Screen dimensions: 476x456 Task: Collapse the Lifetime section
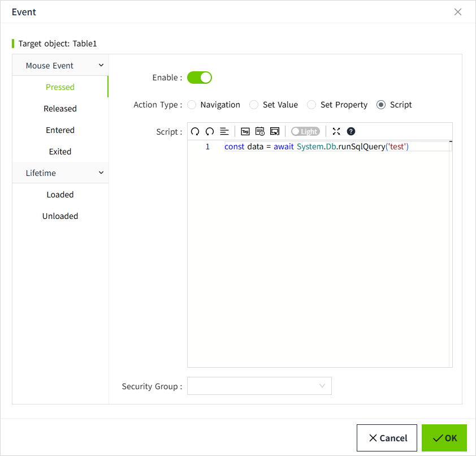pyautogui.click(x=101, y=173)
